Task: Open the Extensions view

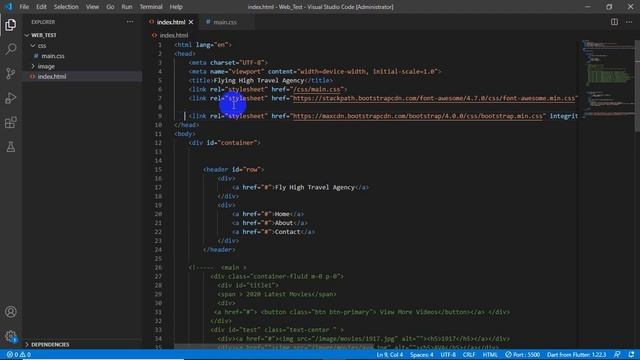Action: coord(11,122)
